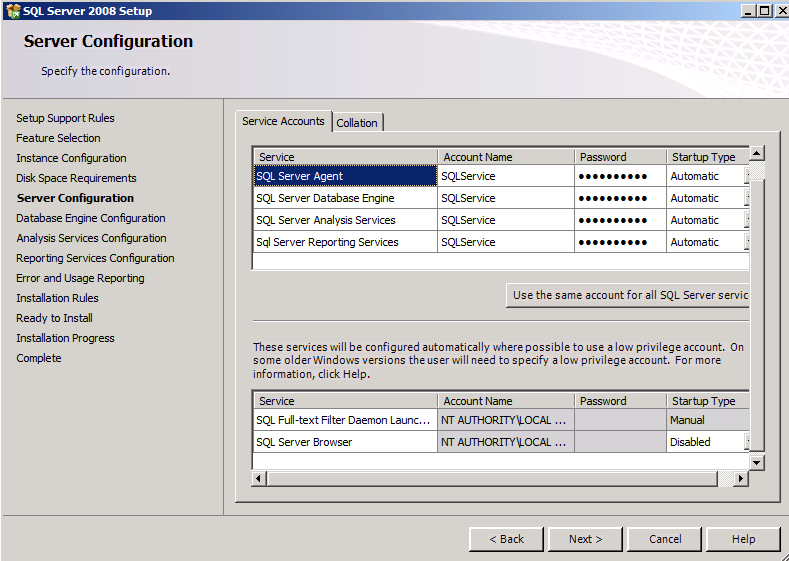Click the upper Account Name column header
This screenshot has height=561, width=789.
(506, 157)
